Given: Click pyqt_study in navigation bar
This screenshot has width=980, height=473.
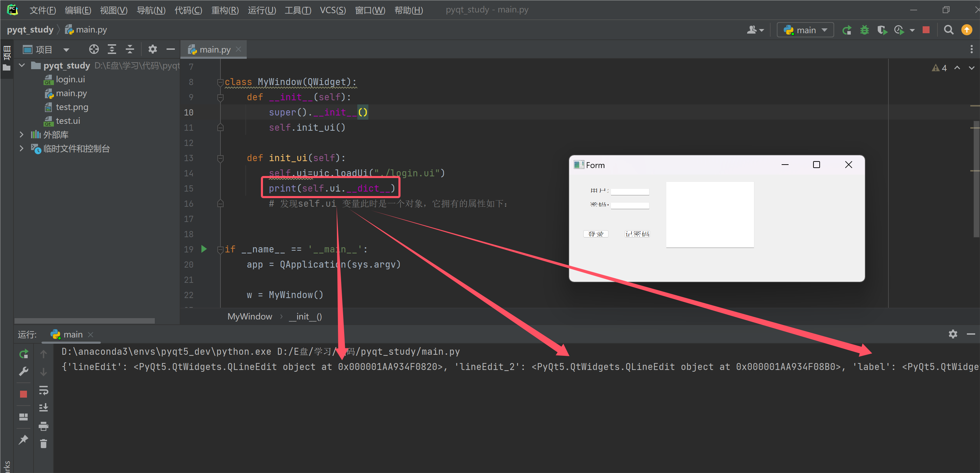Looking at the screenshot, I should pos(30,30).
